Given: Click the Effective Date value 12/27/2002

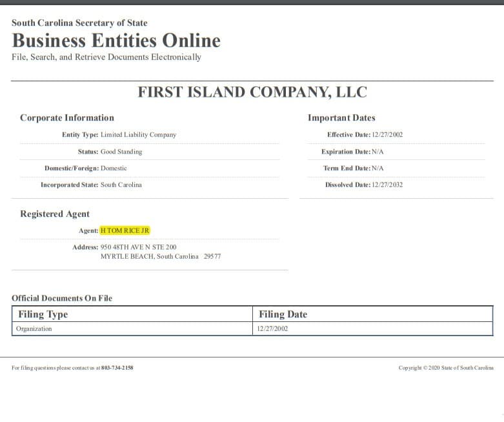Looking at the screenshot, I should 387,135.
